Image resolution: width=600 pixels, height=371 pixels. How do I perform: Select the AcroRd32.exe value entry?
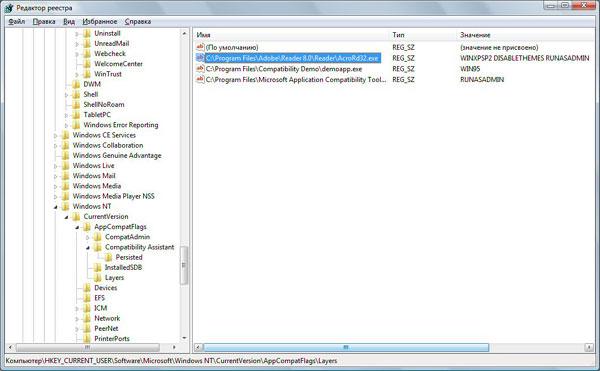(292, 58)
